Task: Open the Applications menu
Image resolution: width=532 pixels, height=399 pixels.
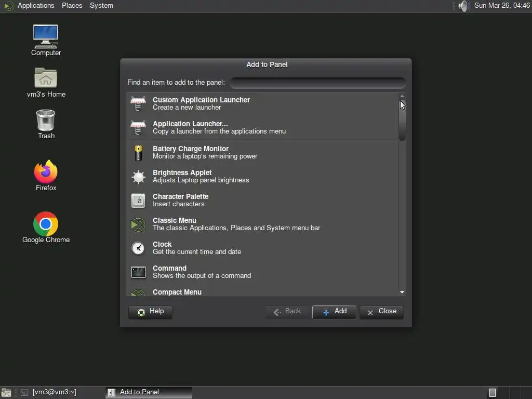Action: click(x=36, y=5)
